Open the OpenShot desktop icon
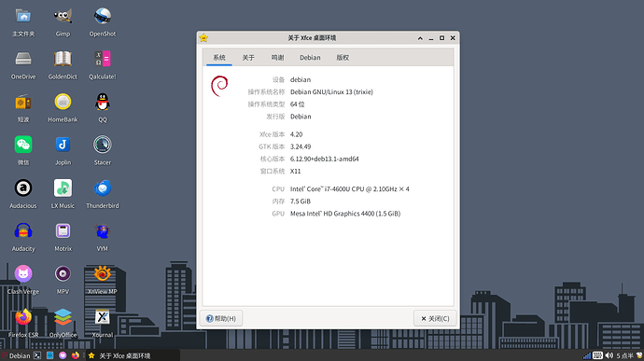 tap(103, 17)
